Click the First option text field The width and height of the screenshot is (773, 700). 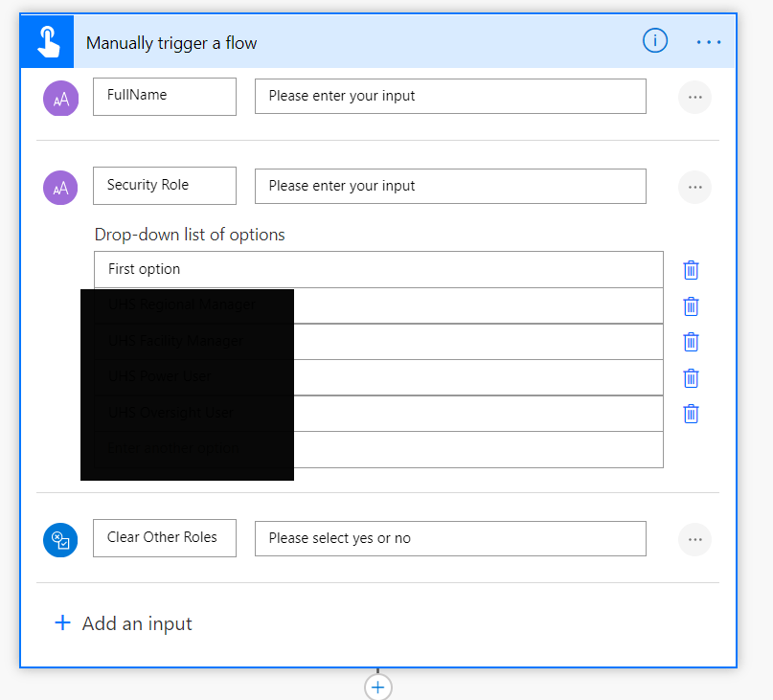(x=378, y=269)
